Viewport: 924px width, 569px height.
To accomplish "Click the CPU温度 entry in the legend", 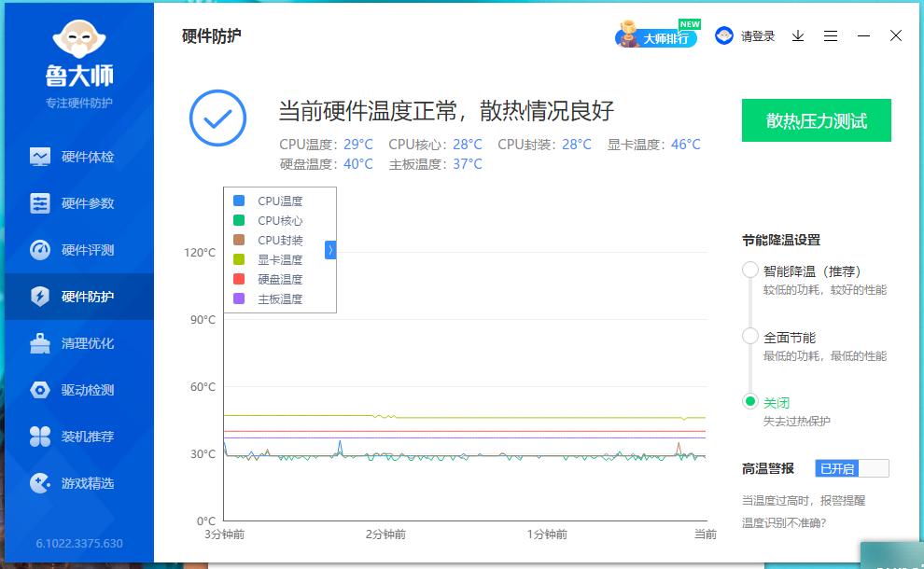I will point(275,200).
